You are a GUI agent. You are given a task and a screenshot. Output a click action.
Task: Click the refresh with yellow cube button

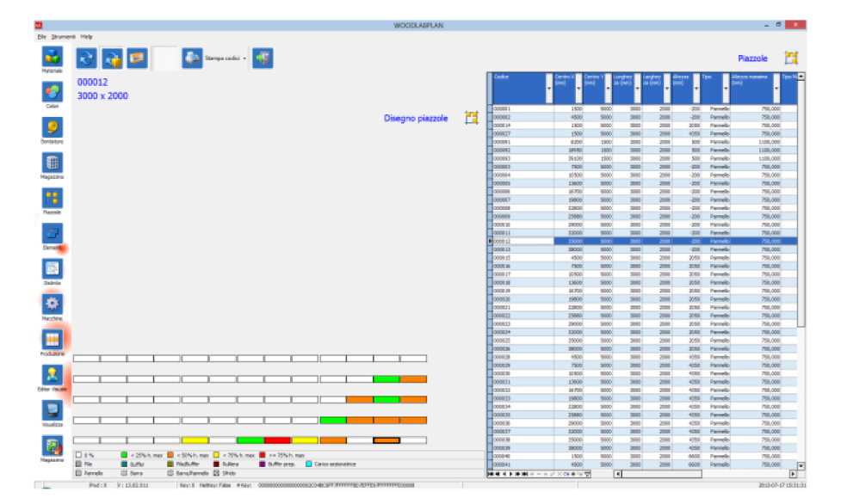pos(112,58)
